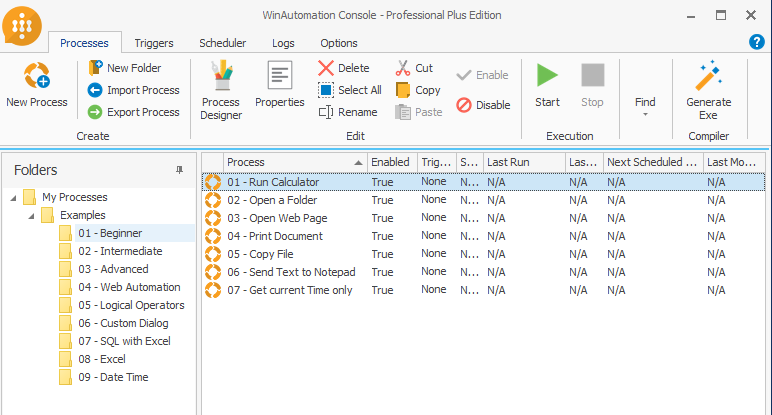Select process 05 - Copy File
Image resolution: width=772 pixels, height=415 pixels.
tap(483, 254)
